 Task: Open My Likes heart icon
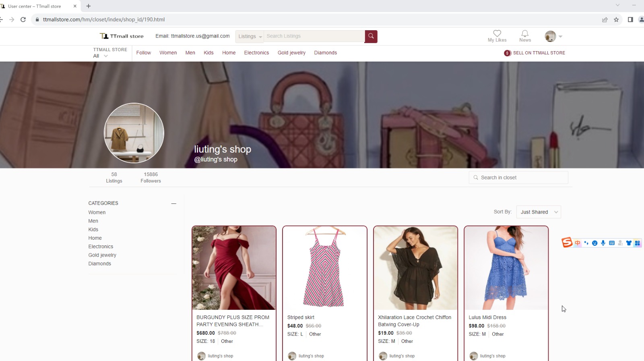point(497,34)
